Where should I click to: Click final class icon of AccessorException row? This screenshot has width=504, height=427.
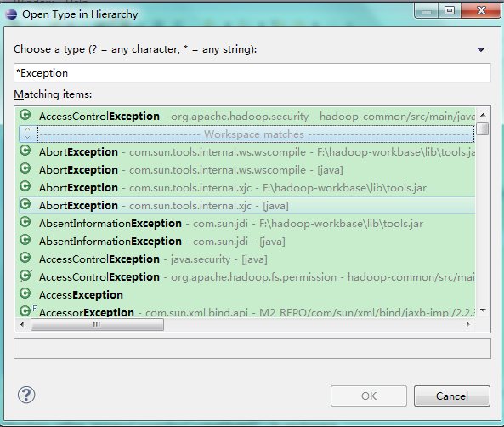(28, 310)
